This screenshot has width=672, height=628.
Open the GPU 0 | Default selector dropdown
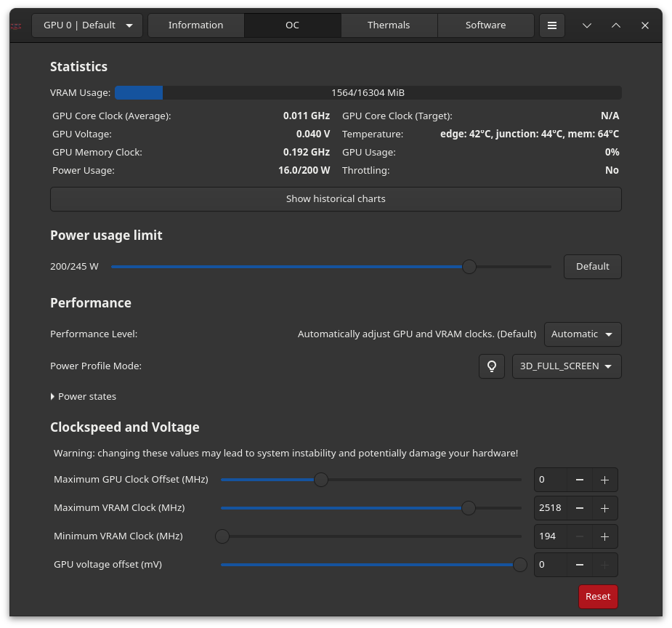(87, 25)
